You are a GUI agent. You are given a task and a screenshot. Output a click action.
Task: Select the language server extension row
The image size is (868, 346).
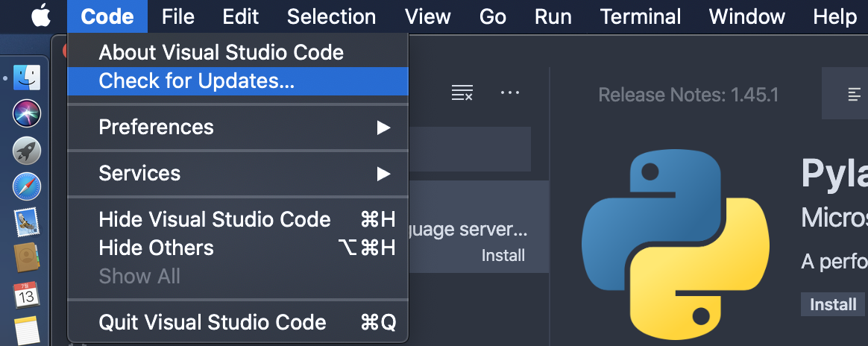(479, 227)
